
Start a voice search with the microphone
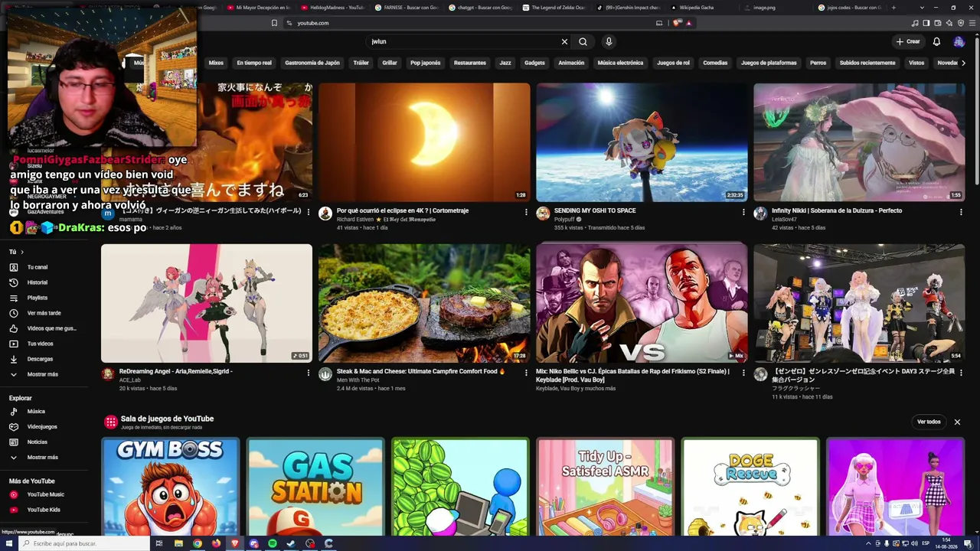click(609, 42)
